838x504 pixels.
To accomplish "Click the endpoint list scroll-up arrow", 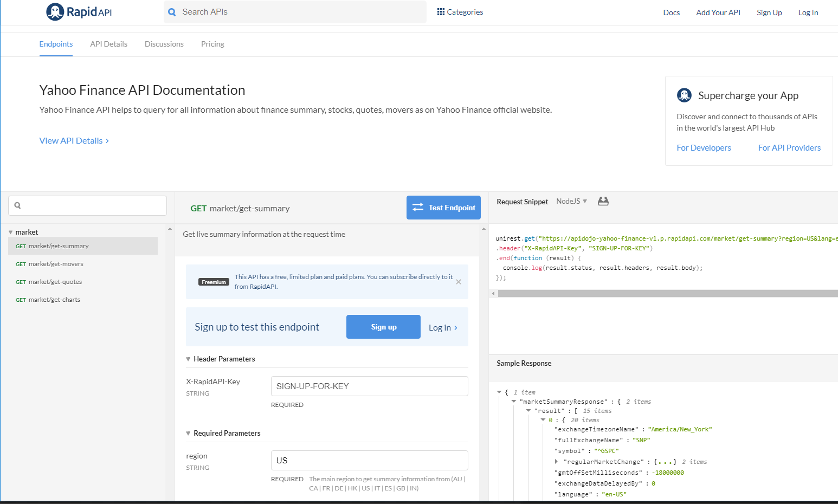I will [170, 229].
